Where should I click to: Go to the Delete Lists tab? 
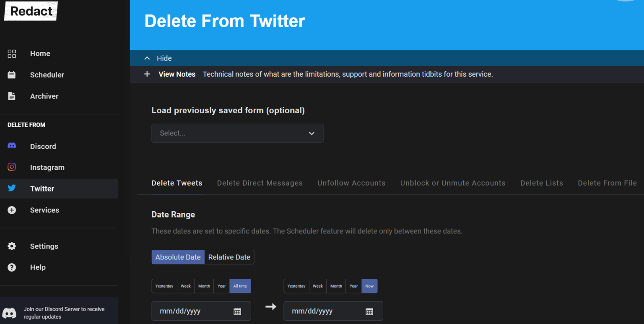pos(542,183)
